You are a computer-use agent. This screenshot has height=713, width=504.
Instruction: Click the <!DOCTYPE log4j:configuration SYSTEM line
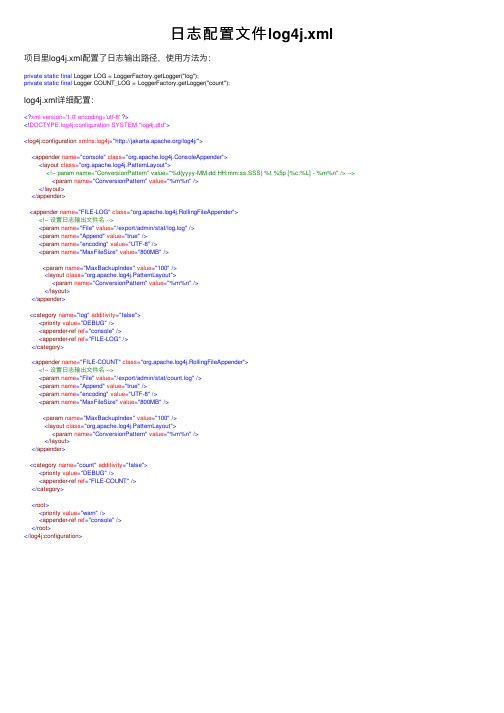(x=97, y=125)
